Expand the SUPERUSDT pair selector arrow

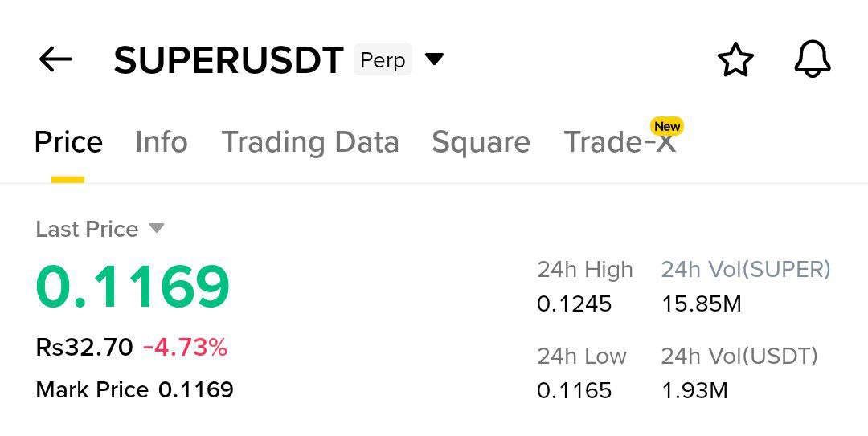point(434,59)
